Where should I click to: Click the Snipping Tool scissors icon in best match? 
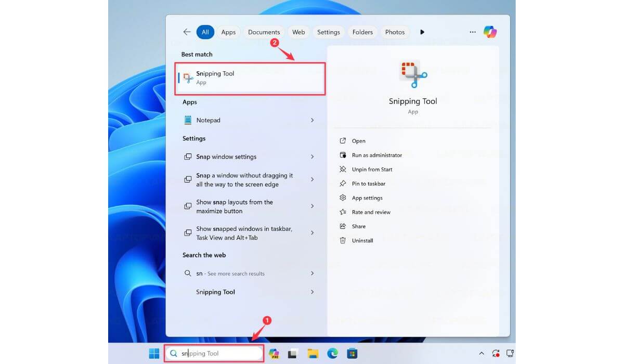pyautogui.click(x=188, y=78)
